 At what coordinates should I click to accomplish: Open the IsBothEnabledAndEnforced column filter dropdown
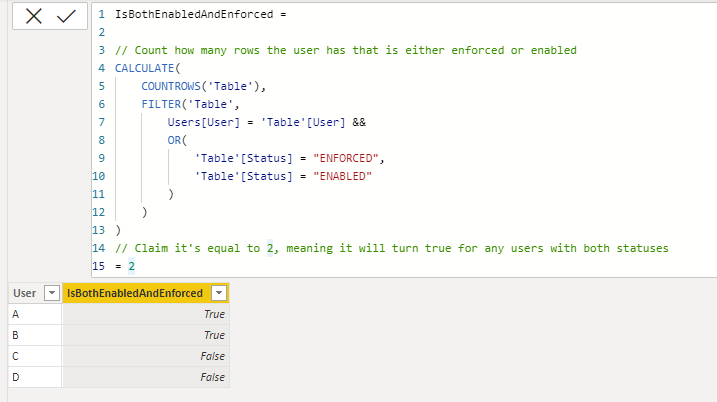click(219, 293)
